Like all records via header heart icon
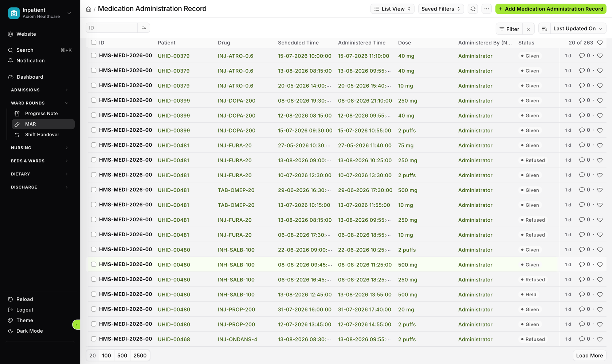612x364 pixels. (600, 43)
